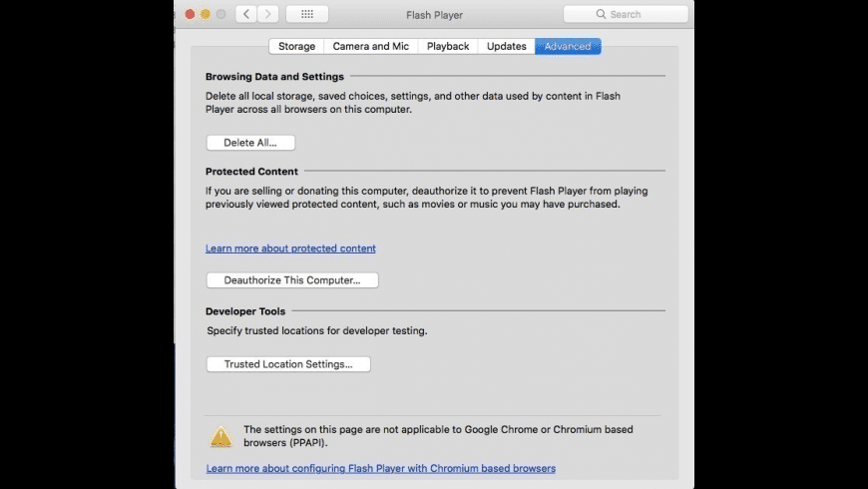Show all preferences via grid icon
868x489 pixels.
pyautogui.click(x=307, y=14)
